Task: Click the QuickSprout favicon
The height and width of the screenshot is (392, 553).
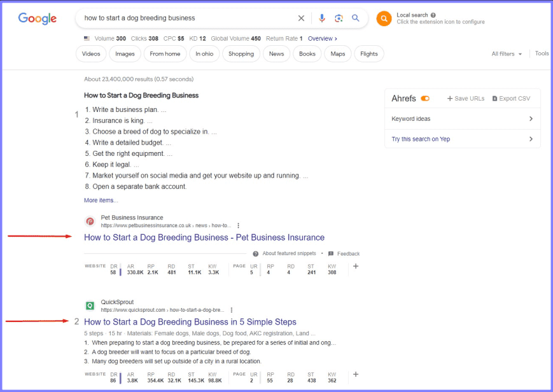Action: pyautogui.click(x=90, y=305)
